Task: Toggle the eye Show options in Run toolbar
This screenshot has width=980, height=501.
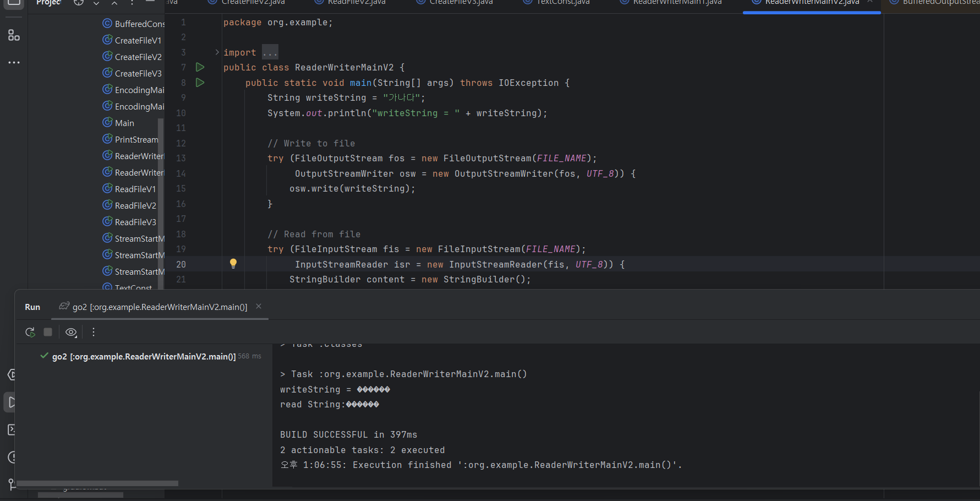Action: tap(71, 332)
